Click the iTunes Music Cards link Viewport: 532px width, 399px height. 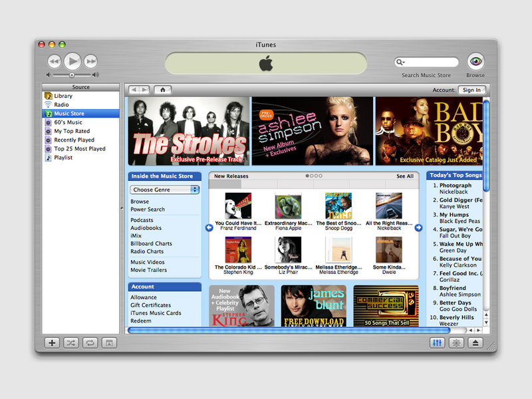click(156, 313)
